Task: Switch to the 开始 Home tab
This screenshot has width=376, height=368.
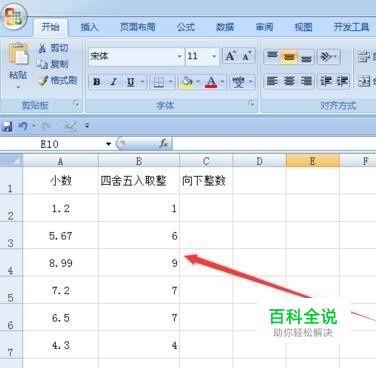Action: (51, 27)
